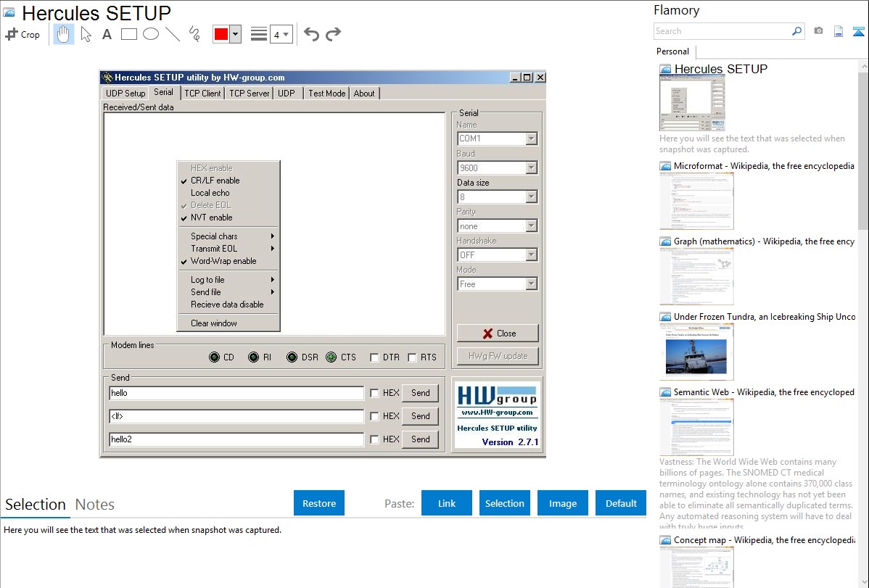This screenshot has width=869, height=588.
Task: Toggle the DTR checkbox
Action: point(374,357)
